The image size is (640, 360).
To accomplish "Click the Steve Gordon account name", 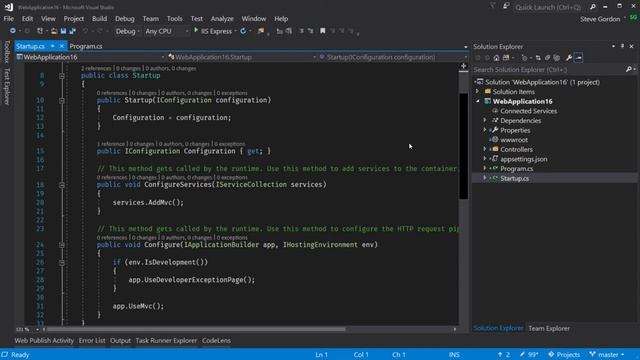I will 600,19.
